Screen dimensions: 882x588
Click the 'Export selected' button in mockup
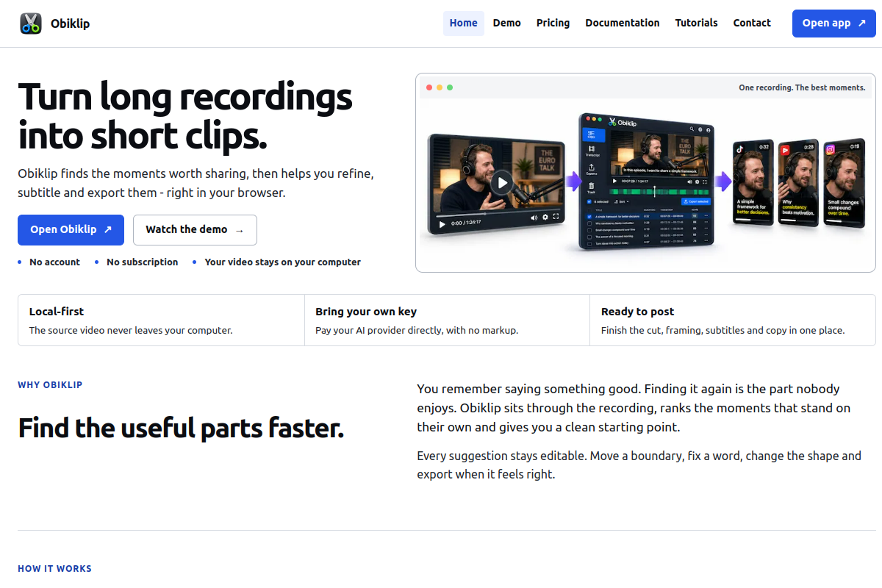pyautogui.click(x=696, y=201)
